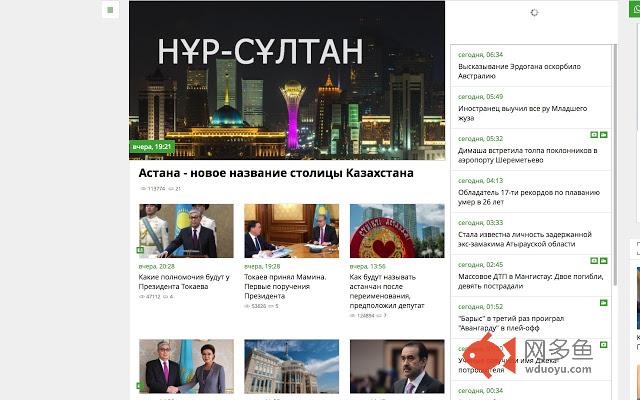The width and height of the screenshot is (640, 400).
Task: Click timestamp вчера, 13:56
Action: tap(367, 267)
